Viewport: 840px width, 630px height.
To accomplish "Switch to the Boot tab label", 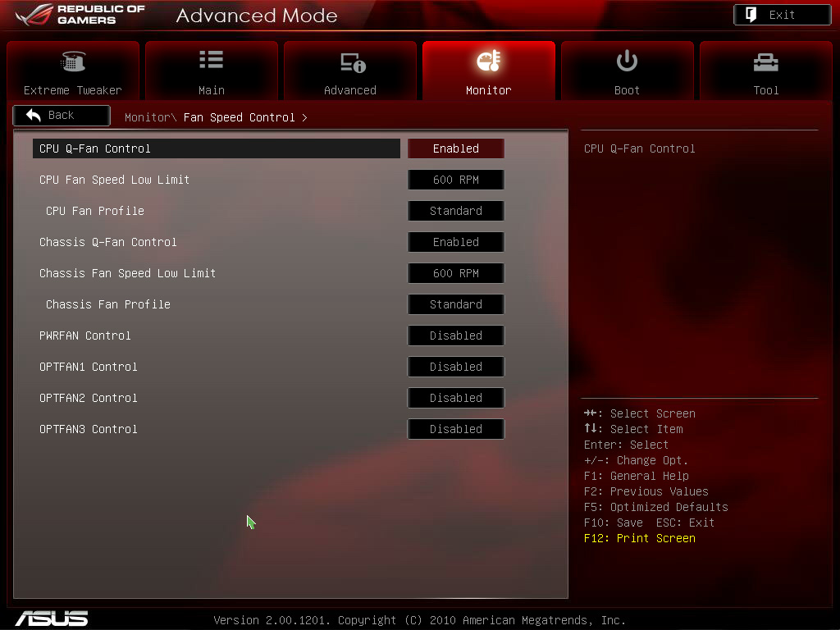I will (x=627, y=90).
